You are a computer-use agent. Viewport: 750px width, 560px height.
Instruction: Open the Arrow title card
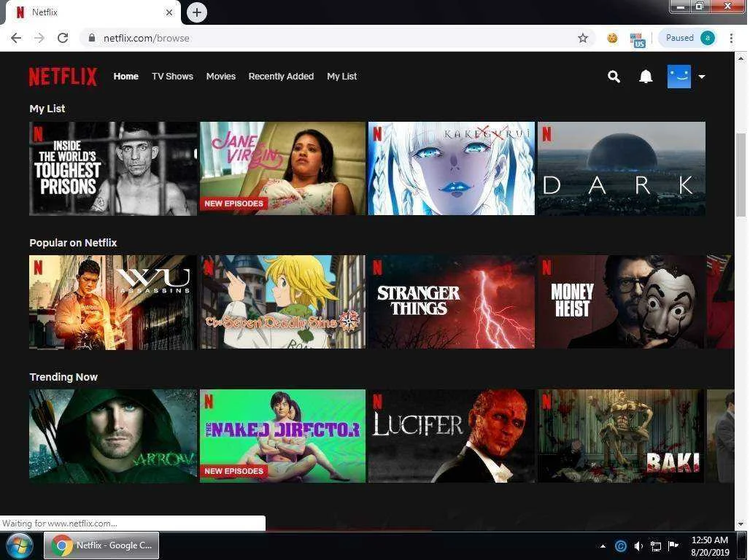[113, 435]
